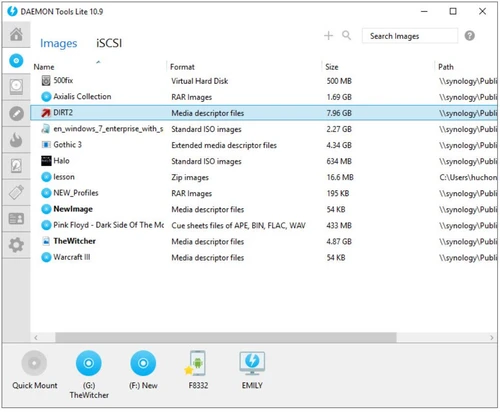Select the (F:) New virtual drive

coord(143,363)
